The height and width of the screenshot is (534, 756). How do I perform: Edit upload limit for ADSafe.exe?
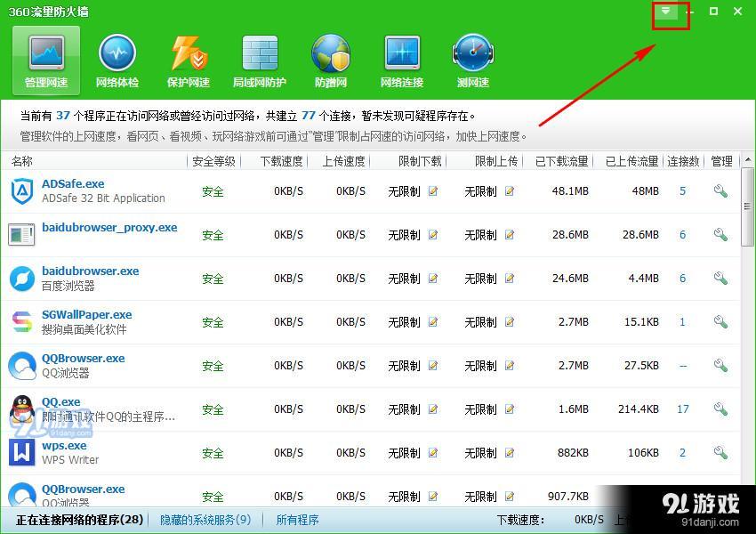point(509,191)
